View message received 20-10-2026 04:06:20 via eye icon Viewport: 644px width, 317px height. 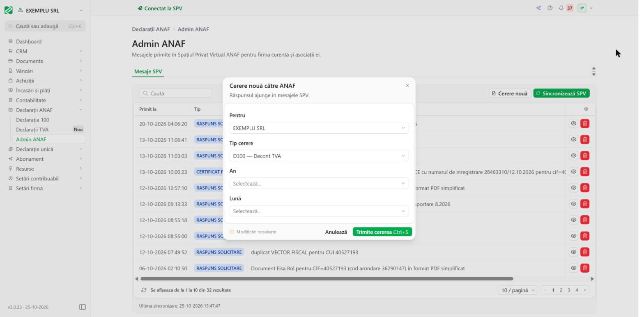click(x=574, y=123)
